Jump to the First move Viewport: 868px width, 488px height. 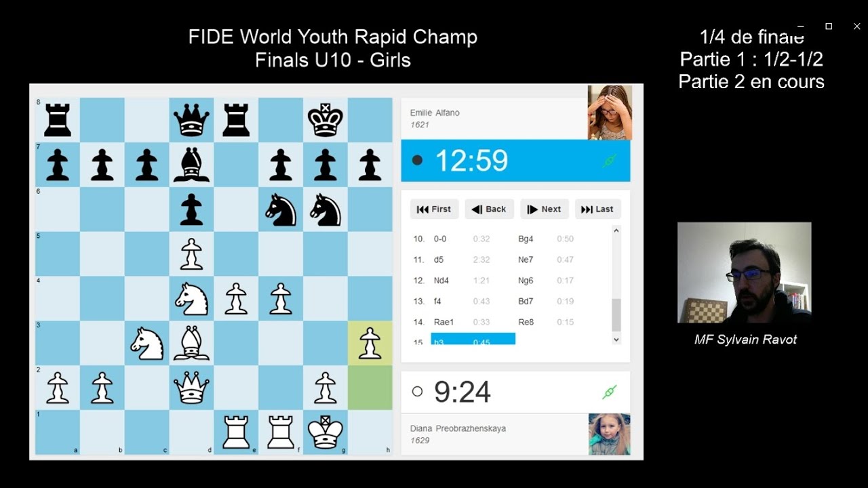(x=434, y=209)
